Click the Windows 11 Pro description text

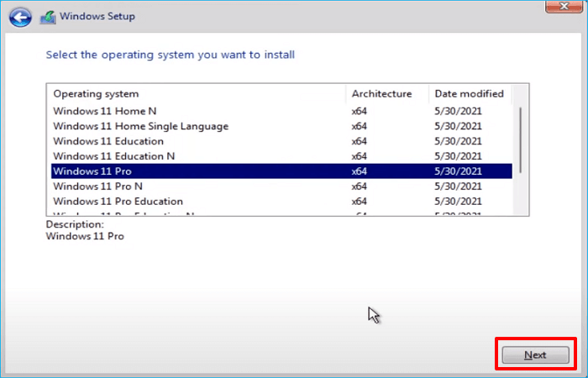85,236
